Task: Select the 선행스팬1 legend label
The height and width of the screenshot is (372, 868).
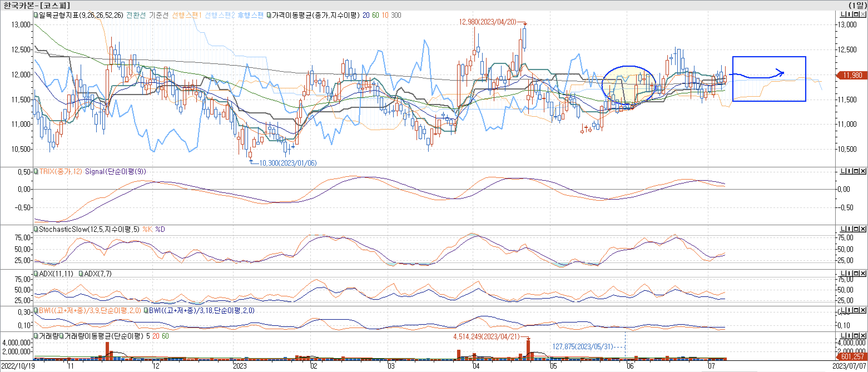Action: click(186, 15)
